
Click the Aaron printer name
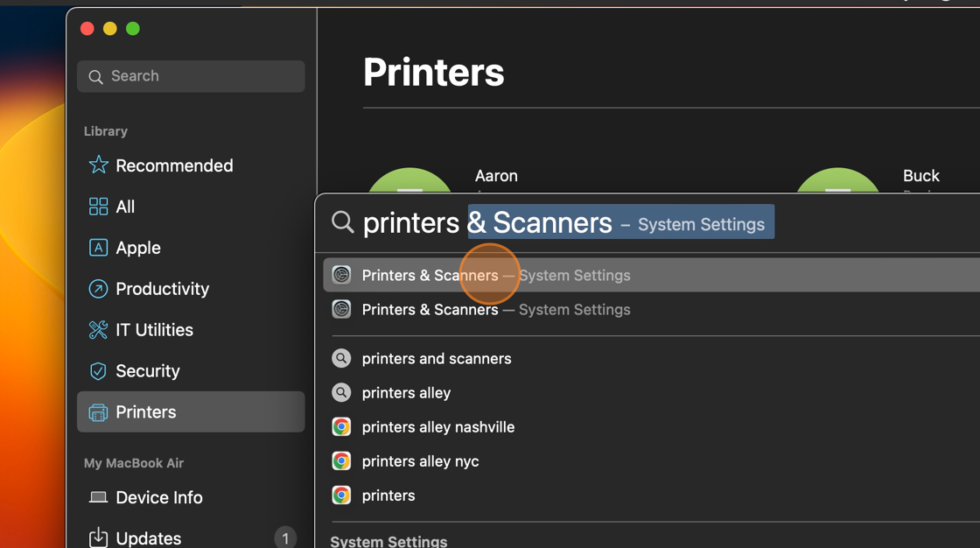[x=496, y=176]
